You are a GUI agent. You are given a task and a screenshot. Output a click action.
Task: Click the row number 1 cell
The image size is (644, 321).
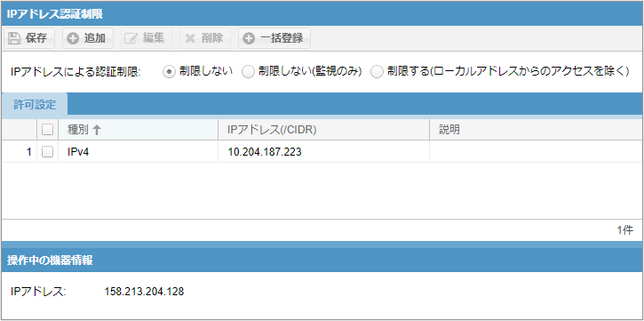[x=20, y=152]
